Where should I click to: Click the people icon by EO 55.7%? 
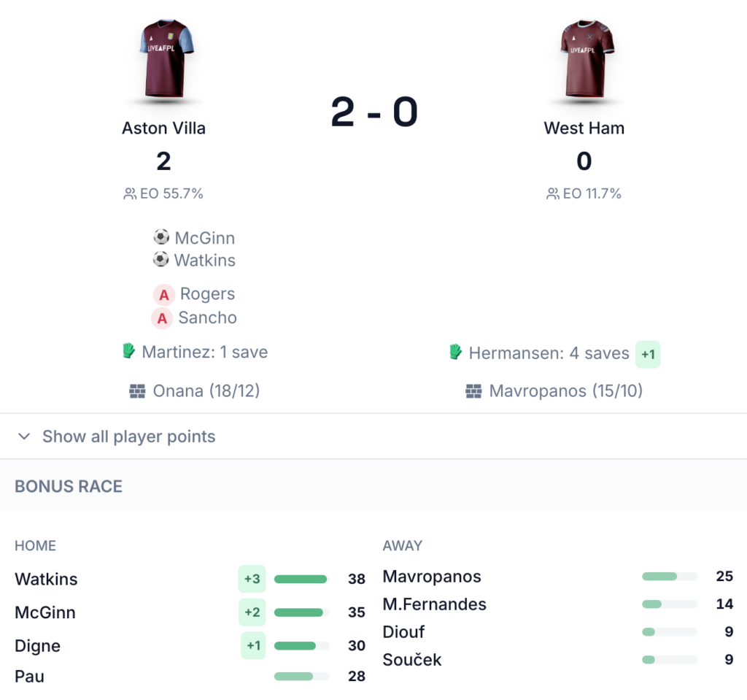click(x=130, y=194)
